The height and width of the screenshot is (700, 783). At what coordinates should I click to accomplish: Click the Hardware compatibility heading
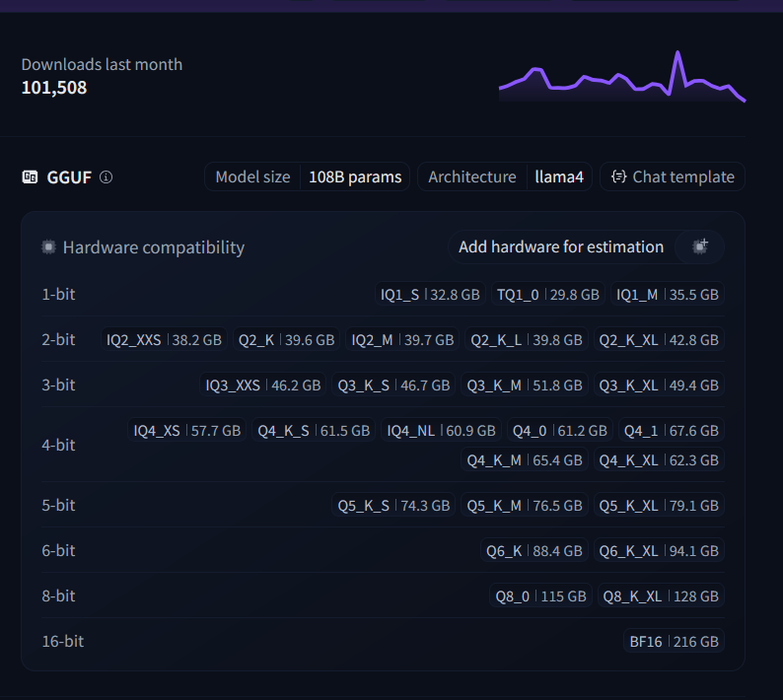[154, 247]
